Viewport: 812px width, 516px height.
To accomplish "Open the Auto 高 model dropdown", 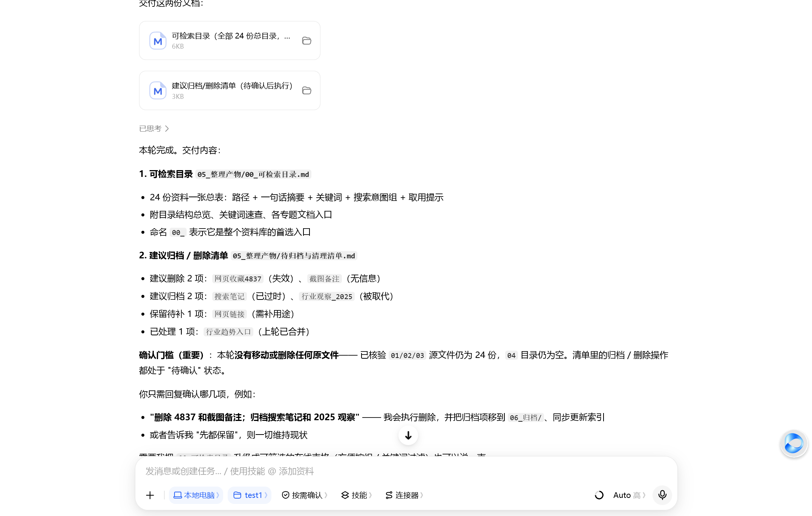I will [629, 495].
